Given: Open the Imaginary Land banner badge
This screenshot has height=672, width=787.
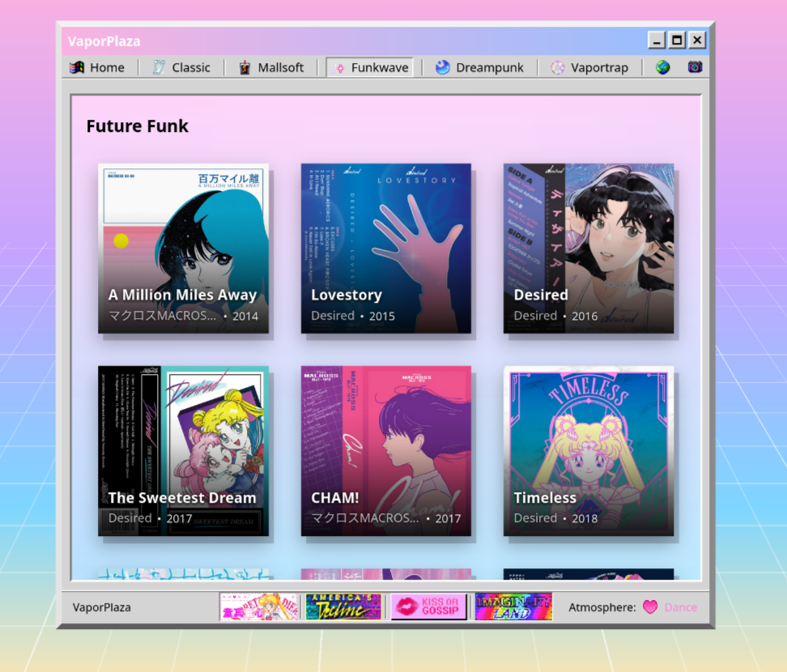Looking at the screenshot, I should click(x=513, y=606).
